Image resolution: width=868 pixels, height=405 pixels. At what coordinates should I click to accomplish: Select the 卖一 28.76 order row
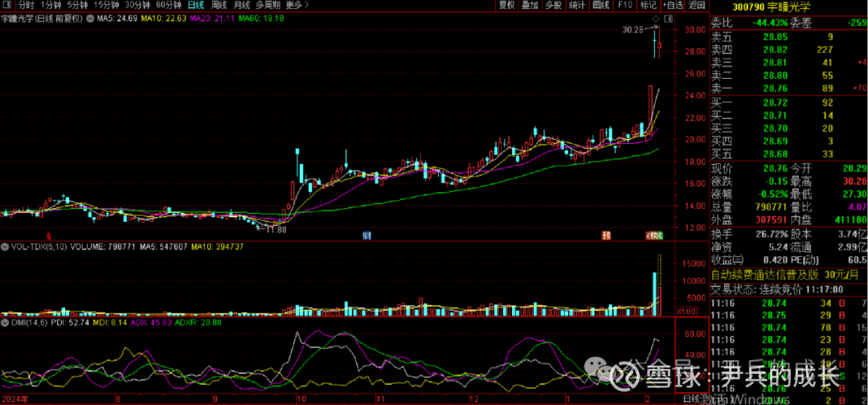click(x=788, y=88)
